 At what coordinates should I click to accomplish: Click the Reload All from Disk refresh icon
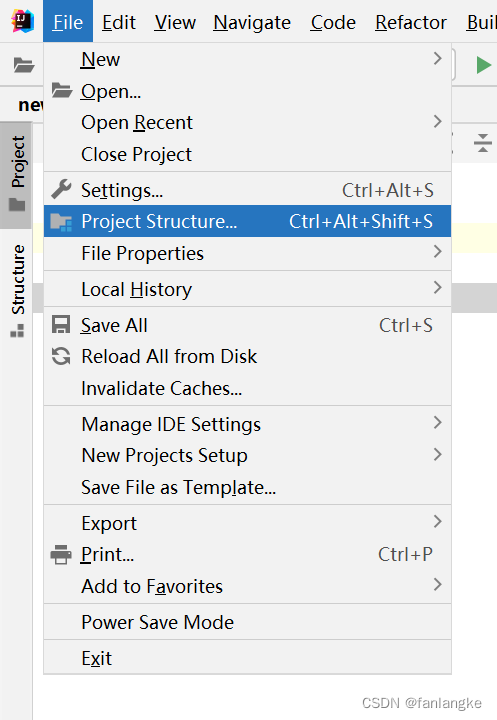61,356
